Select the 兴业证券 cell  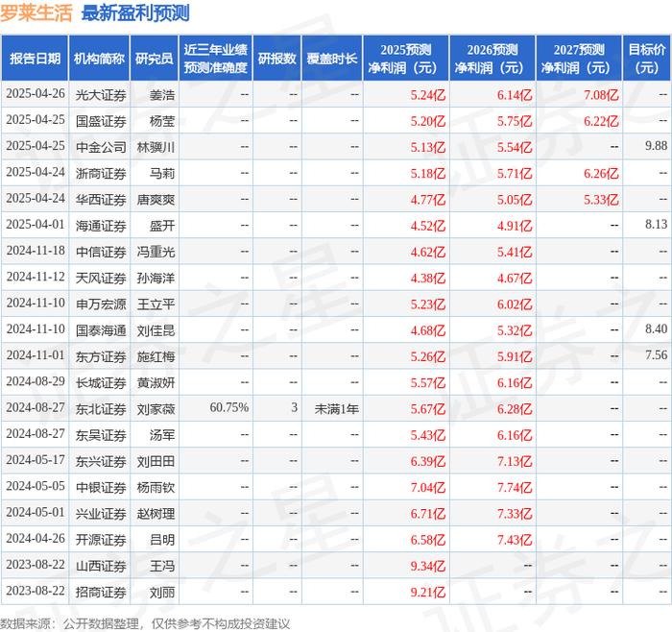(x=101, y=513)
